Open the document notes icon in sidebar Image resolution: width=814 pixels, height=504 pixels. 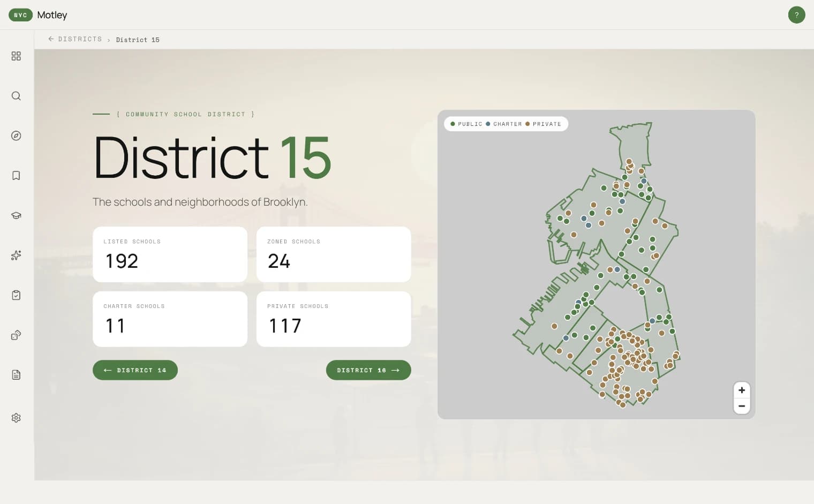[16, 375]
